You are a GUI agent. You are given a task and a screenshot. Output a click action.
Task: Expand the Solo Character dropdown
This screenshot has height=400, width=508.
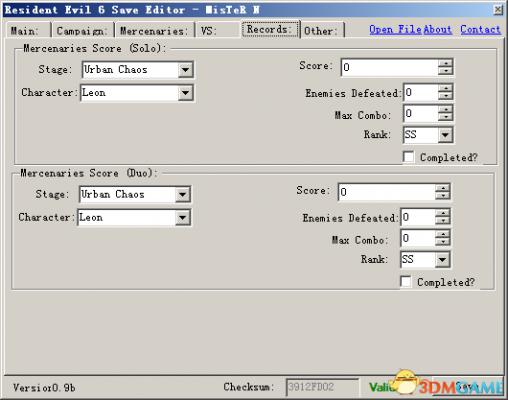tap(185, 93)
